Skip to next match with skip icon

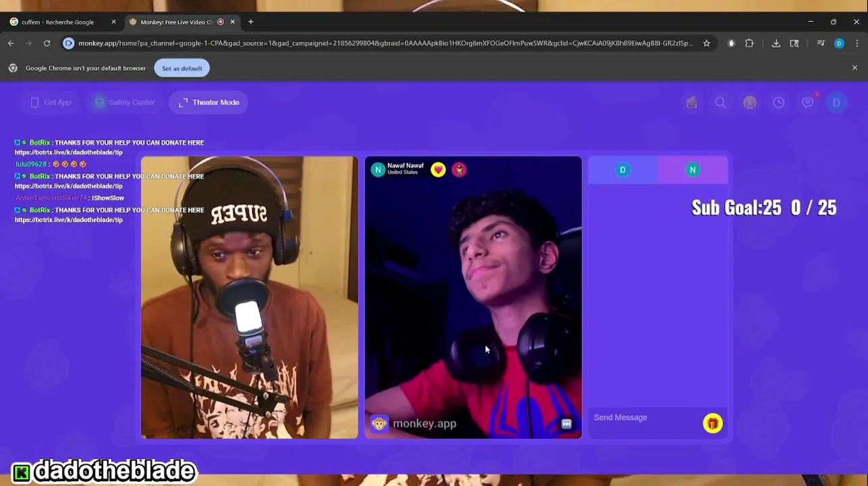point(566,424)
